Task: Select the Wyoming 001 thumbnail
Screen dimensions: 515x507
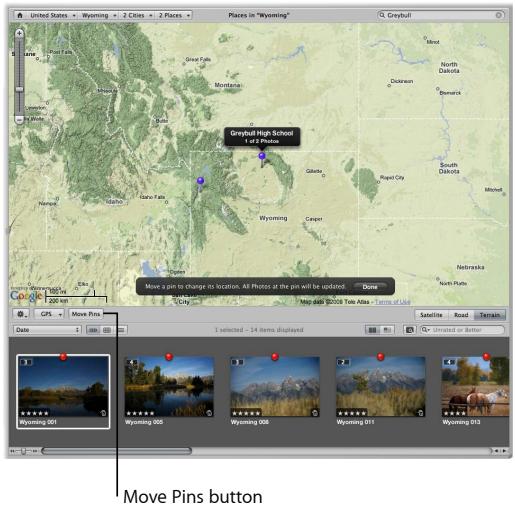Action: [63, 386]
